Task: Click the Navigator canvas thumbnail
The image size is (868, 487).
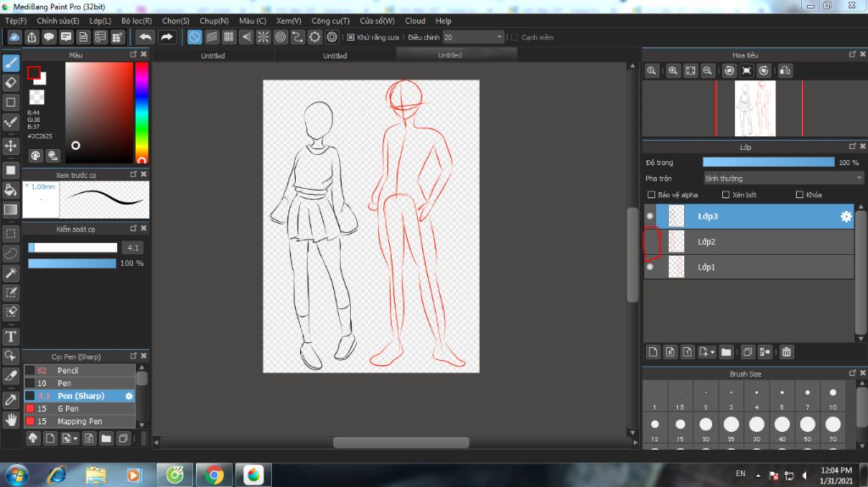Action: pos(755,108)
